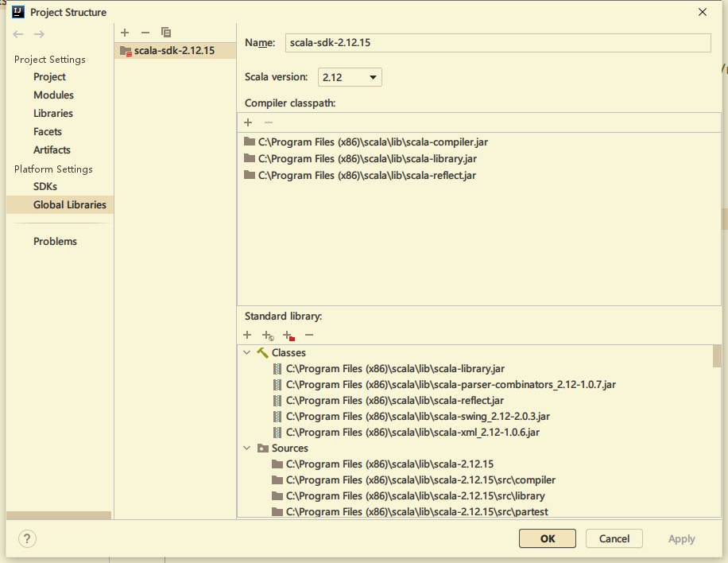
Task: Click archive icon beside scala-swing jar
Action: point(277,417)
